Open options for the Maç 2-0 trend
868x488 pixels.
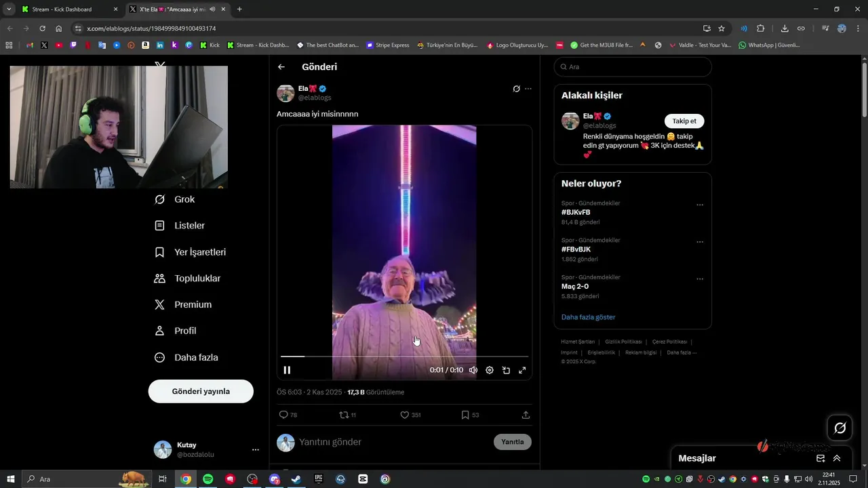pyautogui.click(x=700, y=279)
